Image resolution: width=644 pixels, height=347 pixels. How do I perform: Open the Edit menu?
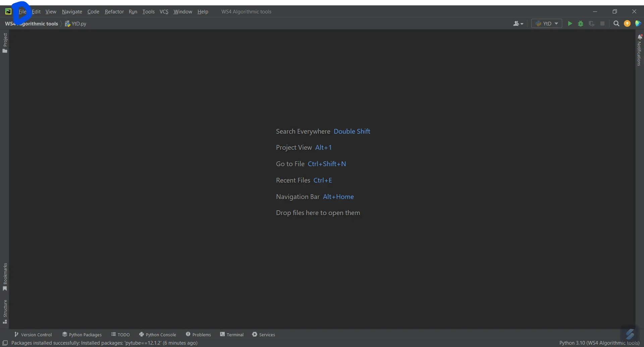36,12
